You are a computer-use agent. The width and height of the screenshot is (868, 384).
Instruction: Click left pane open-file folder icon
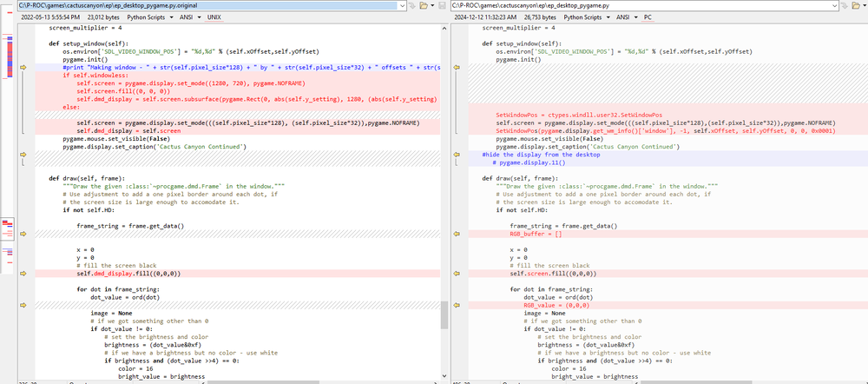point(424,5)
